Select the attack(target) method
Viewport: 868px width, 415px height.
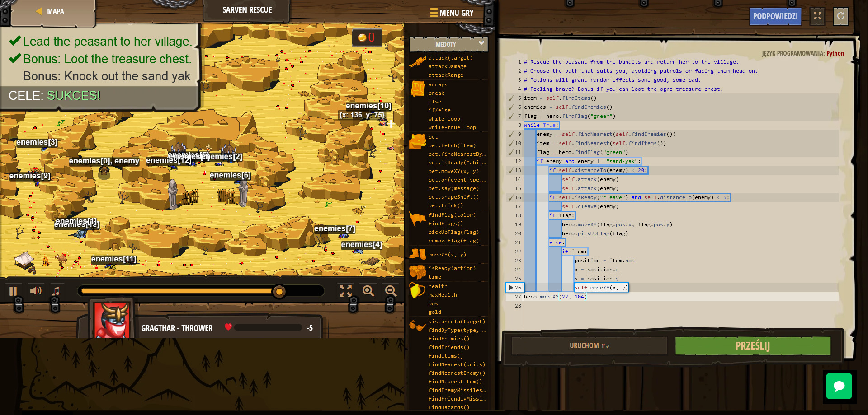point(450,58)
